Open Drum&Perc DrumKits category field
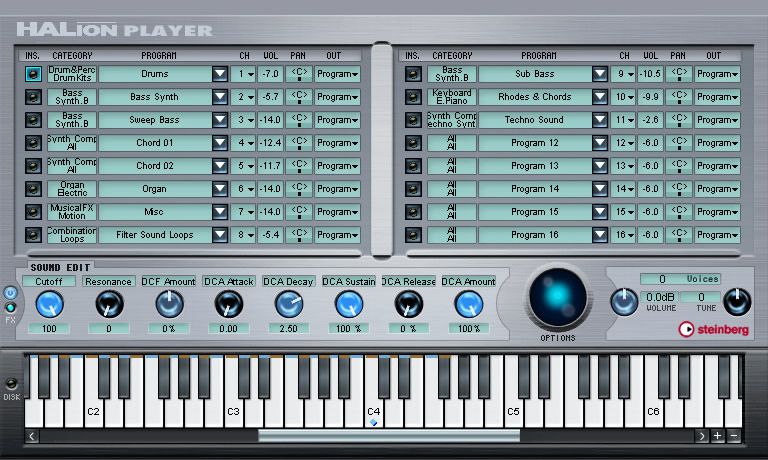The height and width of the screenshot is (460, 768). point(72,74)
